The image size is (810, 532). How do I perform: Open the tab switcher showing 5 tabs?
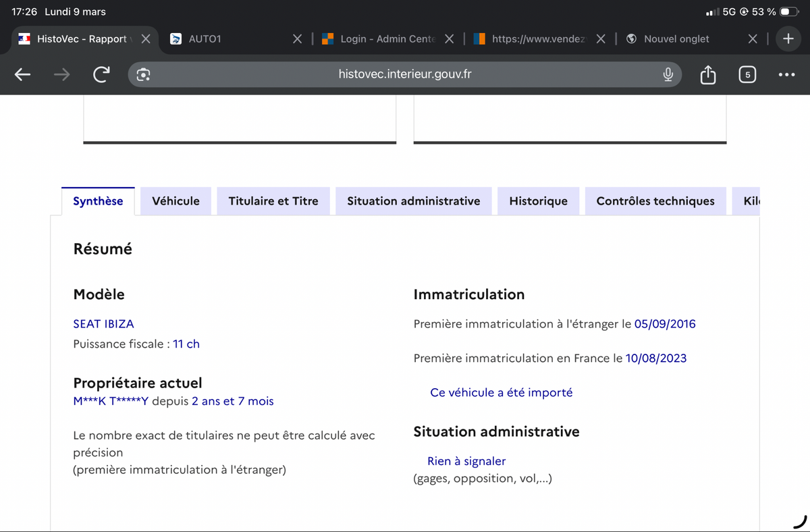(747, 74)
